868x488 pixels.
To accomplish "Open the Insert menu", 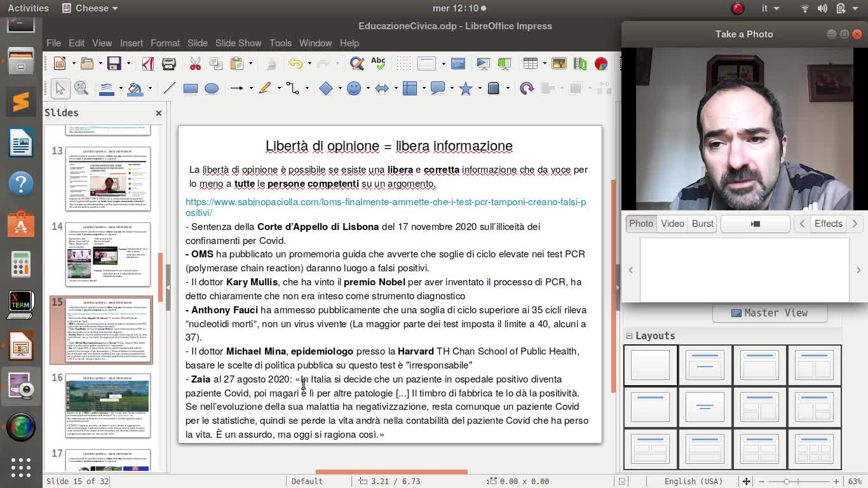I will pos(132,43).
